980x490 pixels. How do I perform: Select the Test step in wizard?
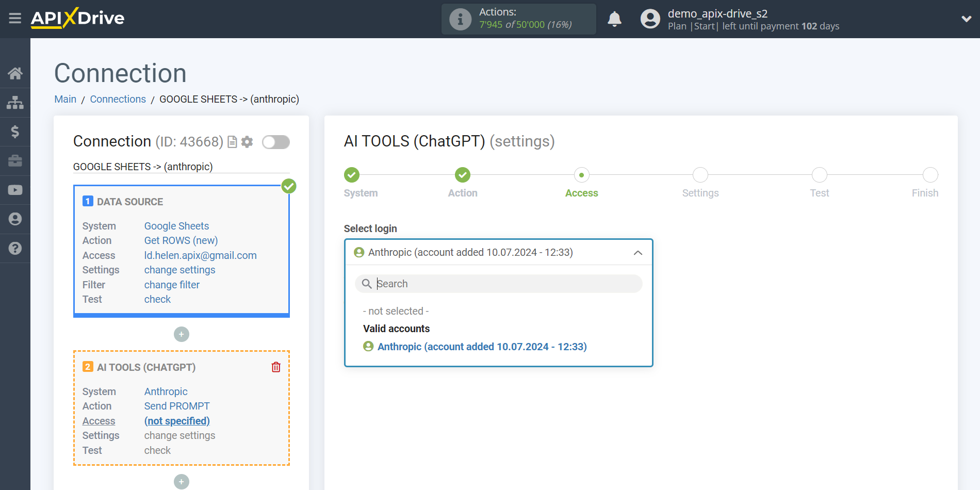pyautogui.click(x=819, y=175)
